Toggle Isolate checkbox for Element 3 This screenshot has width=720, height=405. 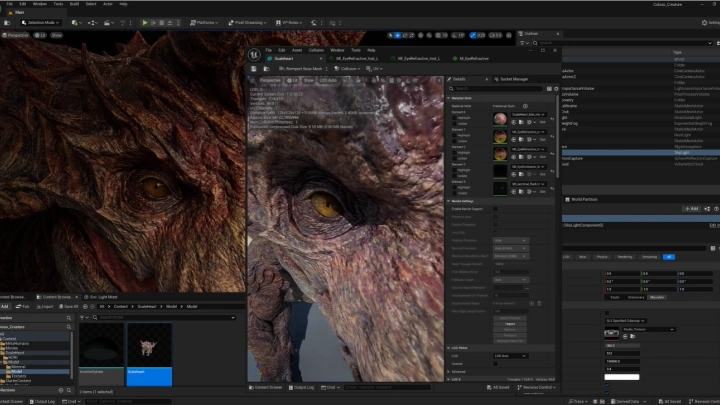click(x=455, y=175)
